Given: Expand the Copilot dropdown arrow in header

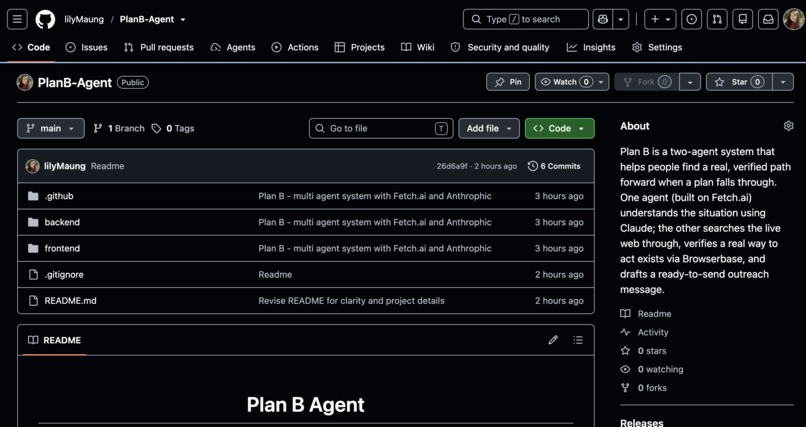Looking at the screenshot, I should coord(621,20).
